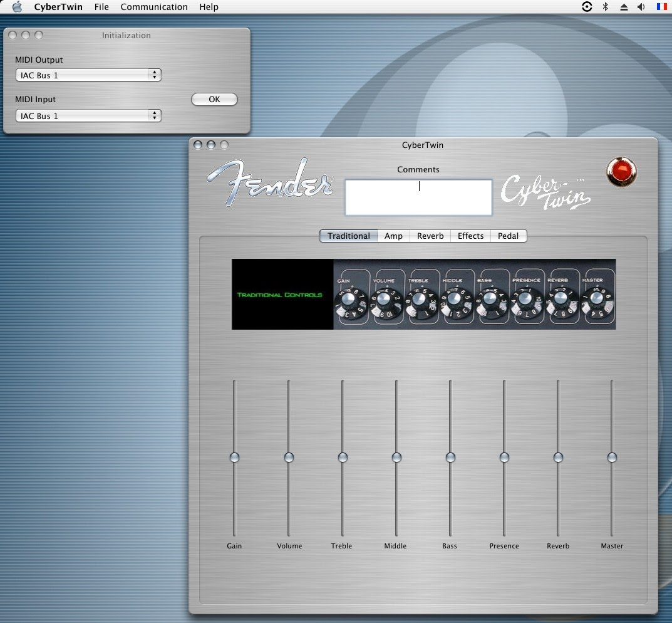
Task: Open the File menu
Action: (101, 7)
